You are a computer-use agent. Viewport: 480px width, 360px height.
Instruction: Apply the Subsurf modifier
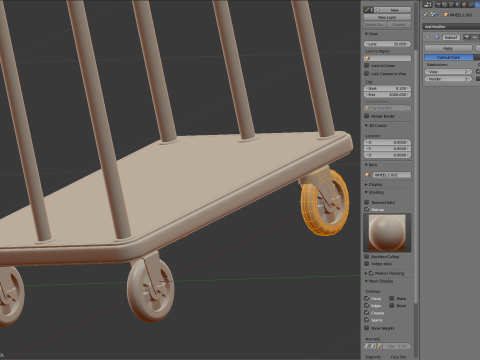pyautogui.click(x=448, y=48)
